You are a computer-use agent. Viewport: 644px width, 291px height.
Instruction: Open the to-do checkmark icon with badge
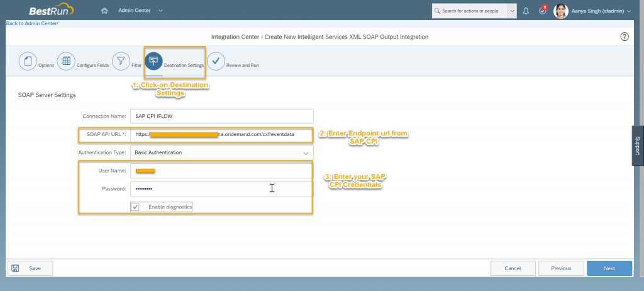(x=543, y=11)
